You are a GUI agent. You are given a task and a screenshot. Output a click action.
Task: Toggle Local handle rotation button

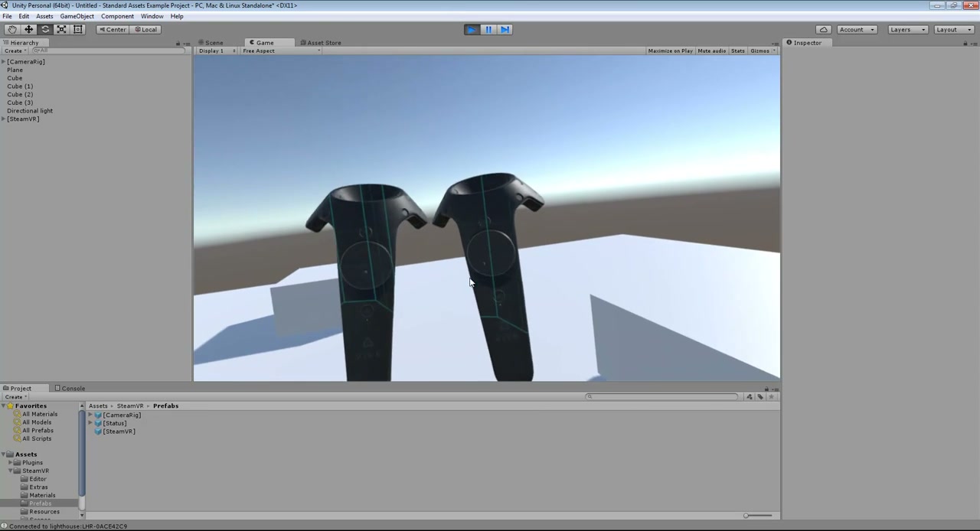145,29
